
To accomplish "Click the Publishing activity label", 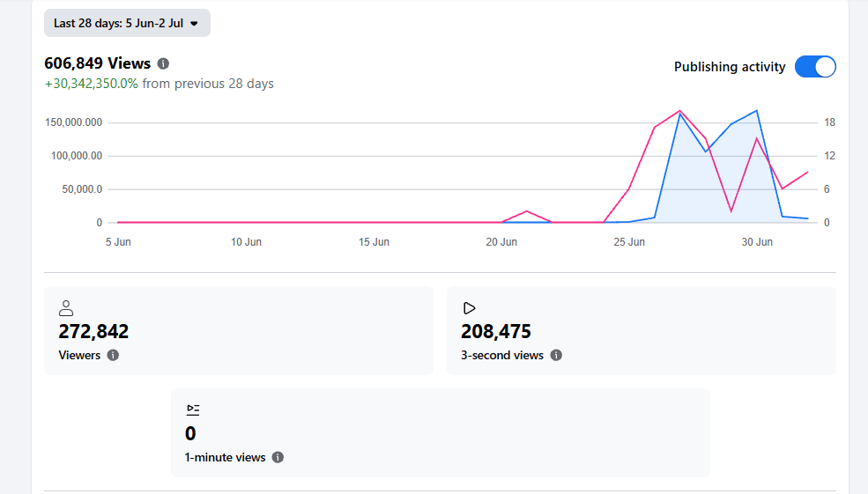I will pos(730,67).
